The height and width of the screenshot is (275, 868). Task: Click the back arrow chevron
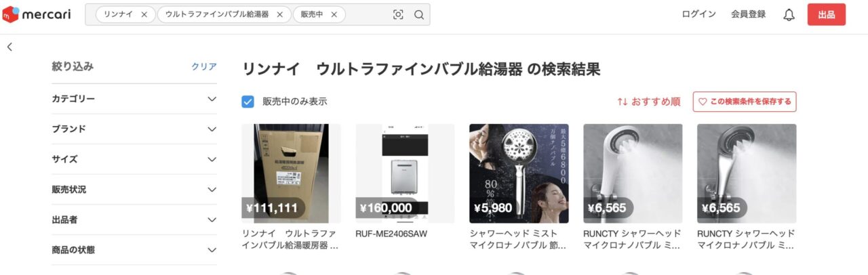click(x=9, y=47)
